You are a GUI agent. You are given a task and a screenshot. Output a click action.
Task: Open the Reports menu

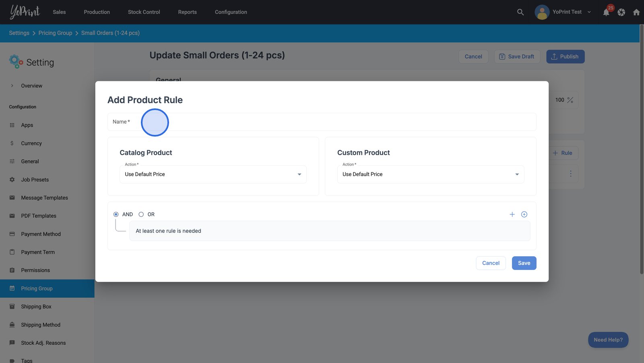(x=187, y=12)
